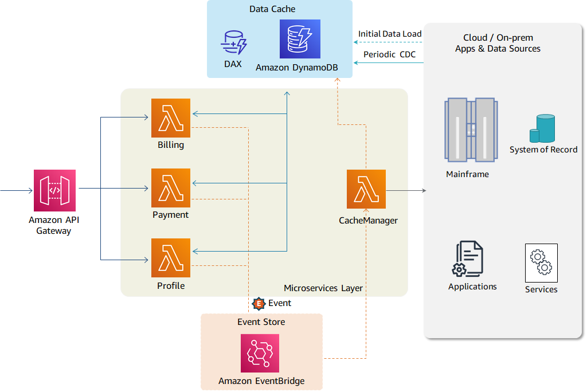Click the Initial Data Load link text
The height and width of the screenshot is (392, 587).
tap(390, 34)
